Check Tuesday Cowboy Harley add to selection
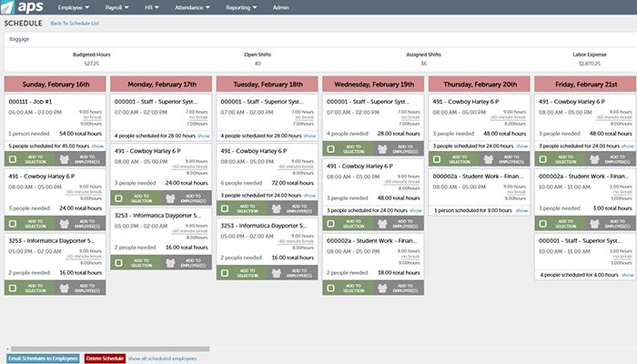 coord(225,208)
